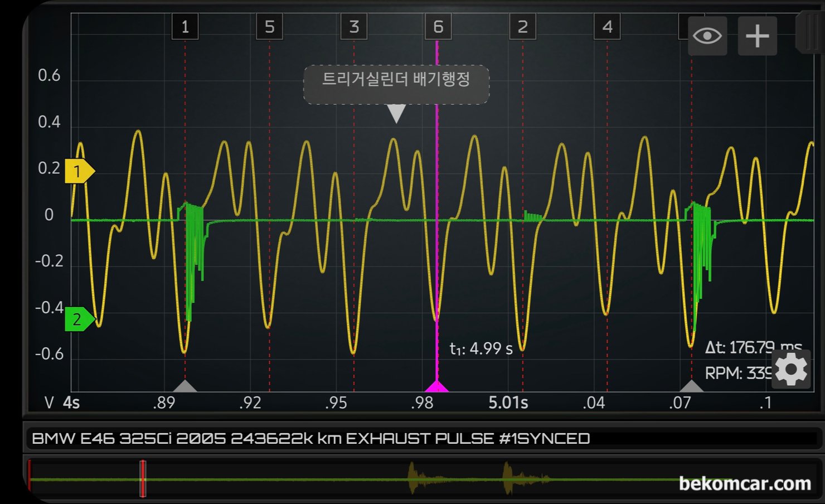Grab the magenta cursor triangle handle
This screenshot has width=825, height=504.
[436, 386]
